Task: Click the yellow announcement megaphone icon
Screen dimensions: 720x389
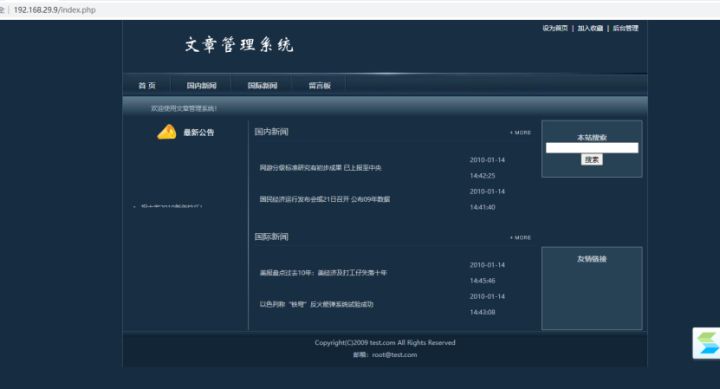Action: (x=167, y=132)
